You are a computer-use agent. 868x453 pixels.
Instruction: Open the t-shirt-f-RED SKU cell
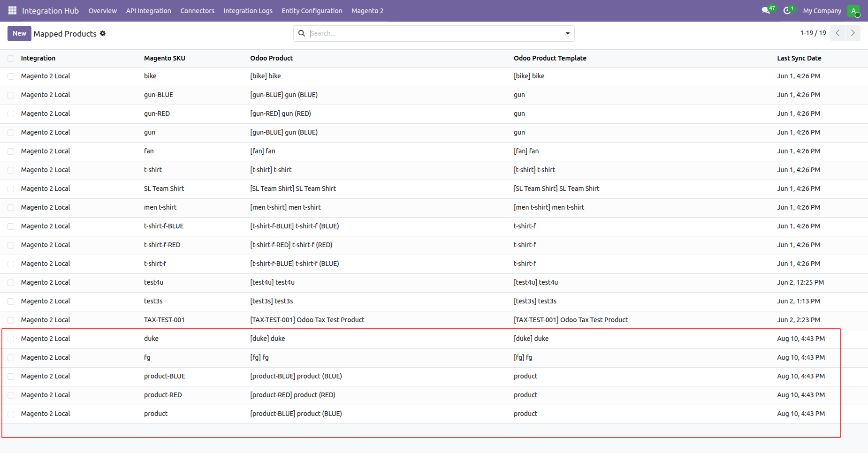pyautogui.click(x=162, y=245)
